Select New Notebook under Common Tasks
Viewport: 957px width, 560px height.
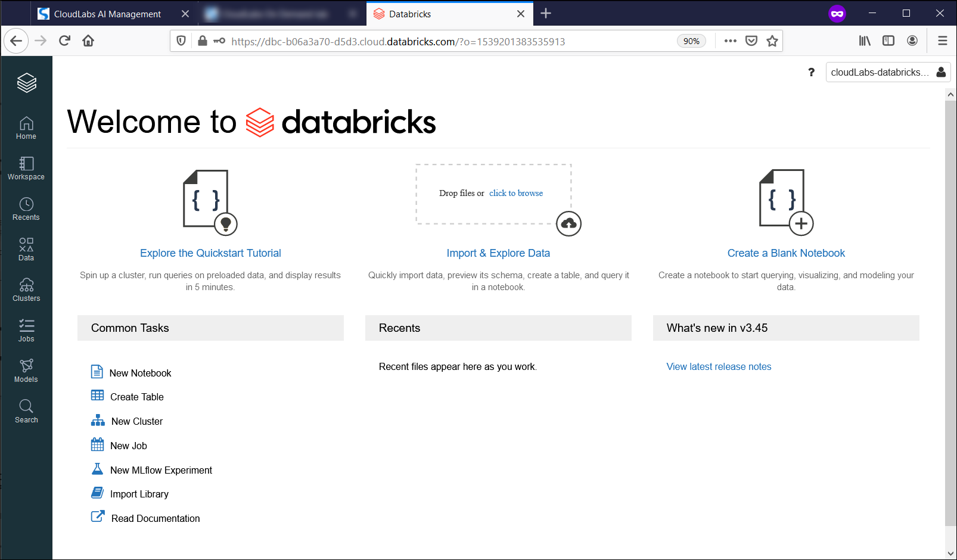pos(141,373)
